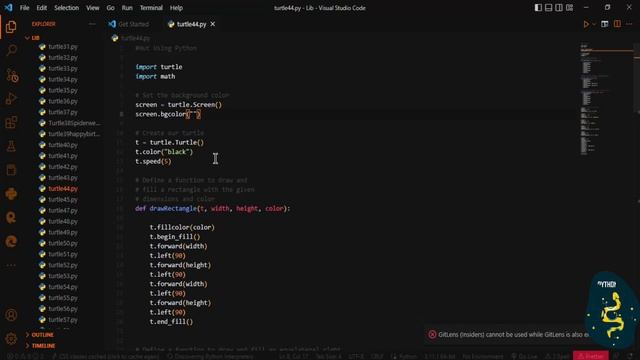Click the t.end_fill() line
This screenshot has width=640, height=360.
click(171, 322)
